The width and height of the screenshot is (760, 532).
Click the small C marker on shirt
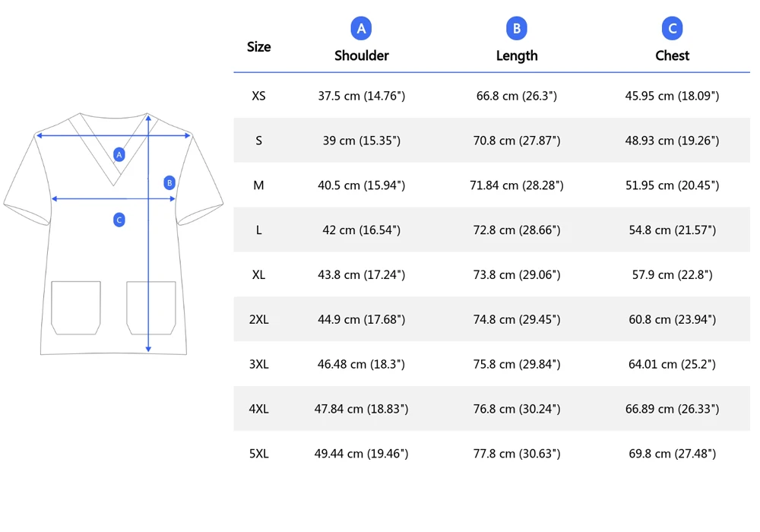pos(119,220)
